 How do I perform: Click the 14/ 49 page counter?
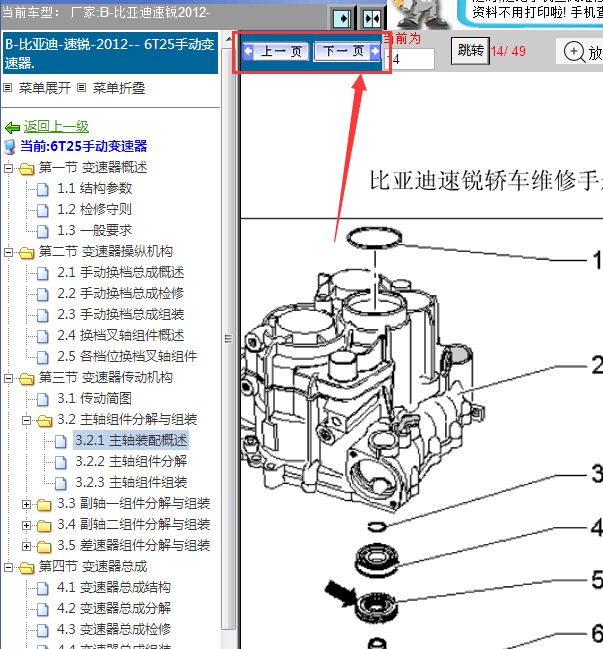pyautogui.click(x=508, y=52)
